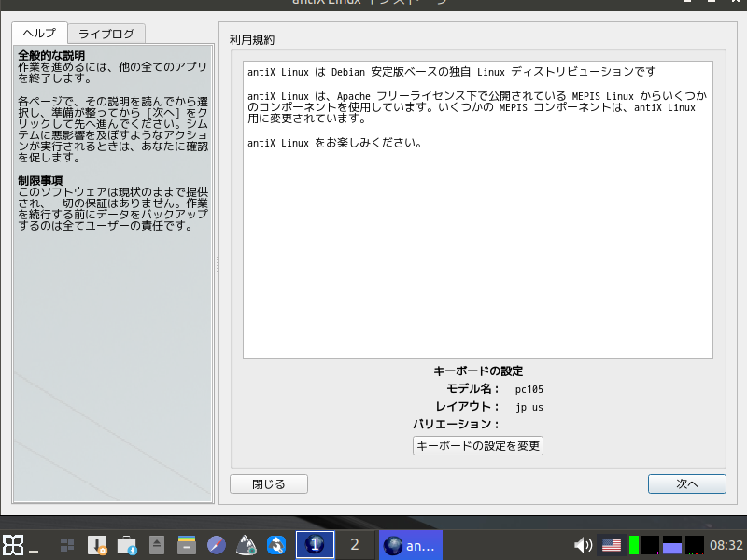Open the blue wrench tools icon
The width and height of the screenshot is (747, 560).
[x=276, y=545]
